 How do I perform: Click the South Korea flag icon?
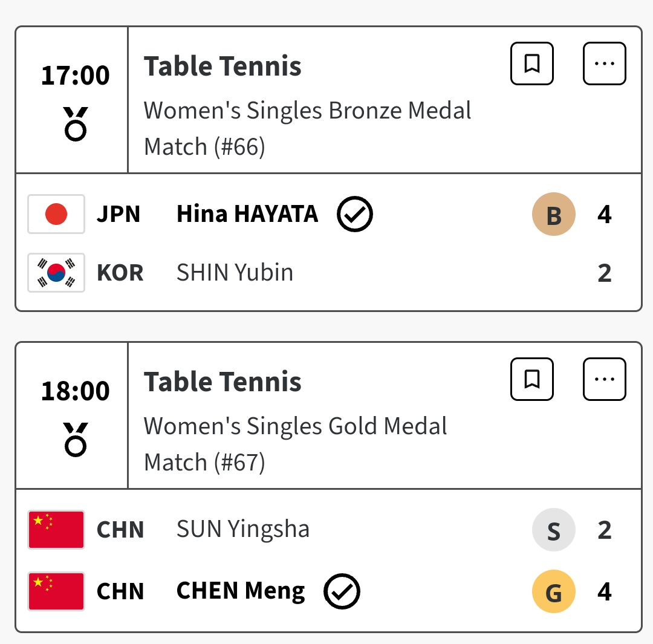point(56,273)
